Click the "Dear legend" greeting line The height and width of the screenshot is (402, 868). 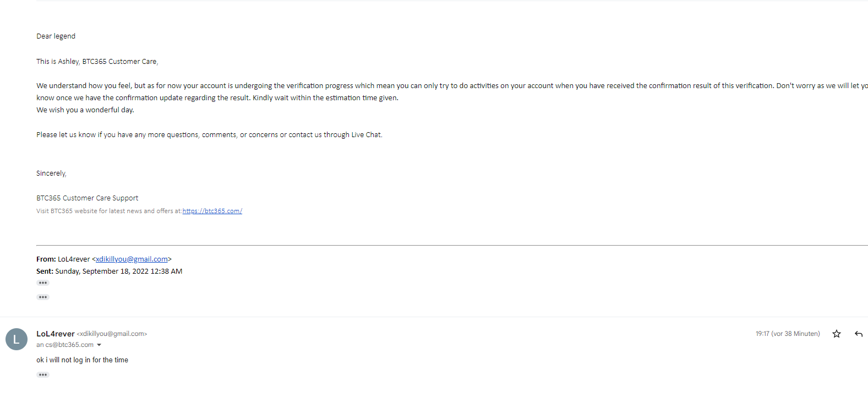pyautogui.click(x=56, y=36)
